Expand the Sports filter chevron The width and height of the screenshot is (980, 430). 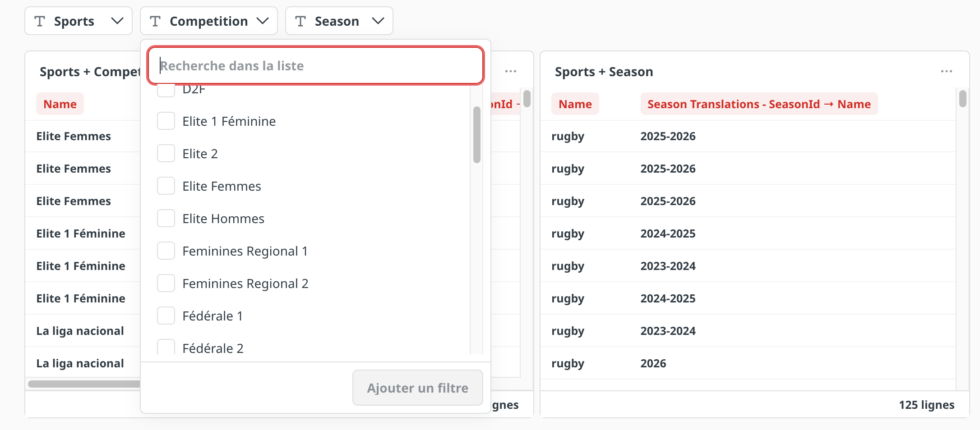coord(117,21)
